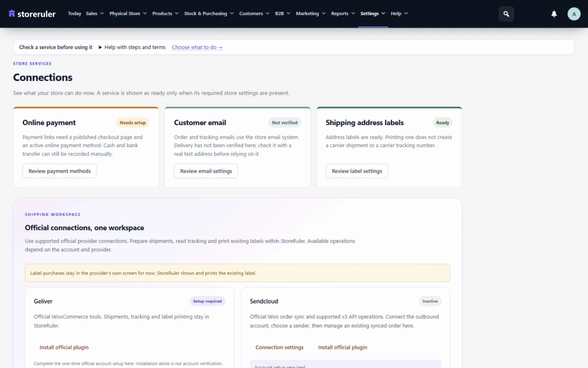
Task: Click the Setup required badge on Geliver
Action: 207,301
